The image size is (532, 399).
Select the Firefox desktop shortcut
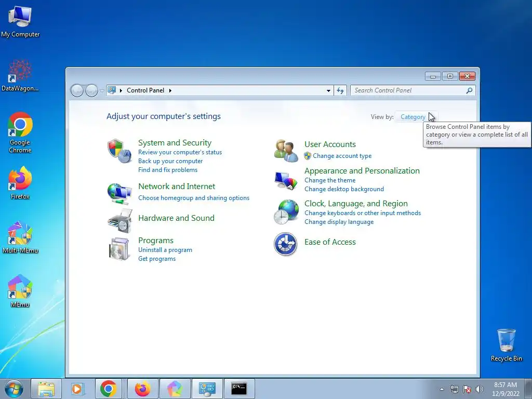pyautogui.click(x=20, y=183)
